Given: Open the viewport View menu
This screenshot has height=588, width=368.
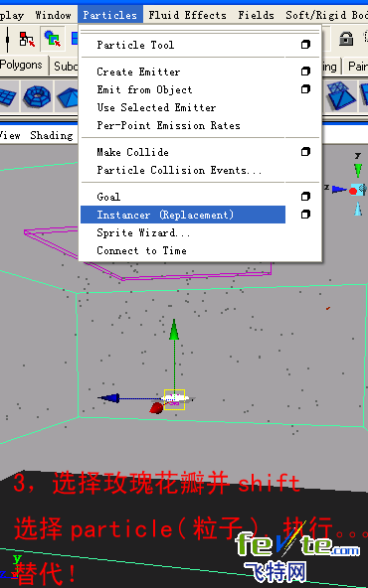Looking at the screenshot, I should point(10,135).
